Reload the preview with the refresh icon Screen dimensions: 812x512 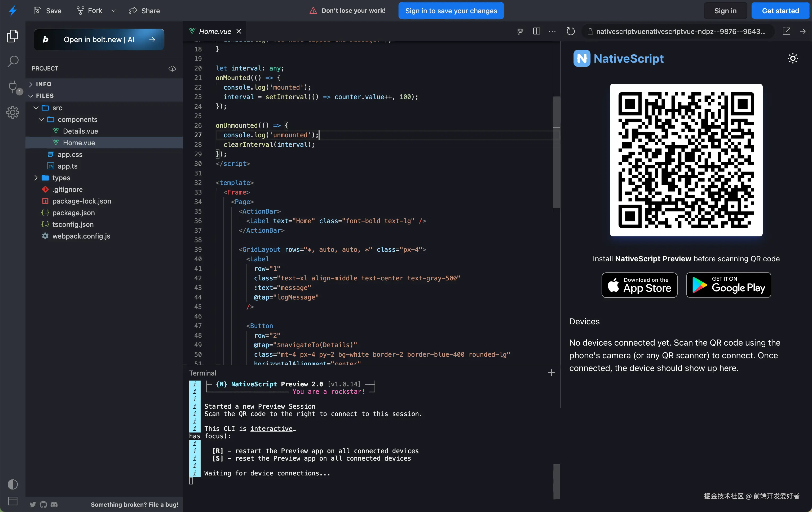[x=570, y=31]
